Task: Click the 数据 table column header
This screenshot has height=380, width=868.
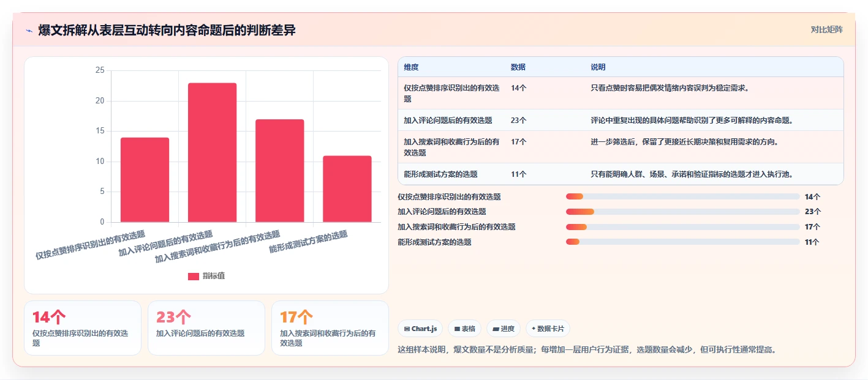Action: (x=518, y=67)
